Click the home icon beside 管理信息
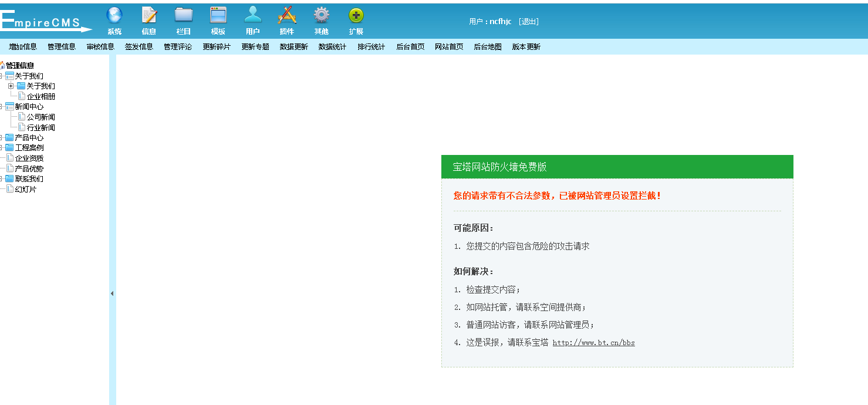The image size is (868, 405). 2,65
